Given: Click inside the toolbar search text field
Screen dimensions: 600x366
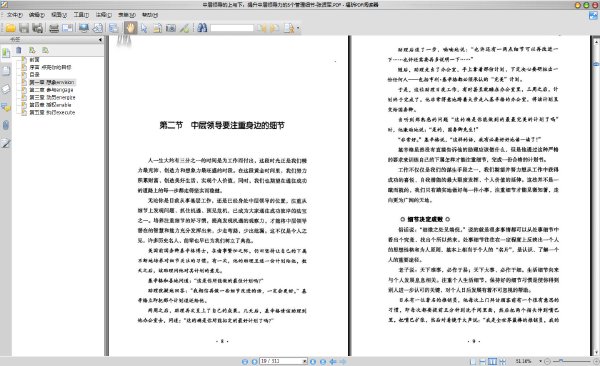Looking at the screenshot, I should tap(232, 28).
